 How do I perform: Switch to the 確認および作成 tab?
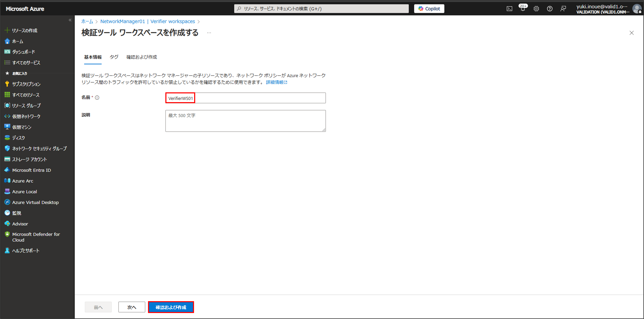142,57
